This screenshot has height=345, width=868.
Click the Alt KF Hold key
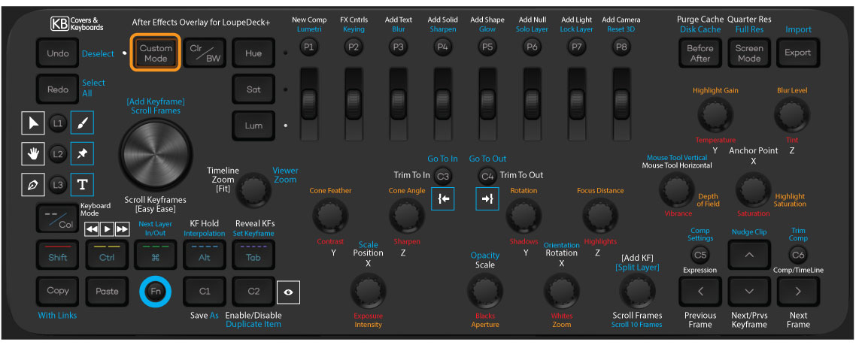pyautogui.click(x=205, y=255)
